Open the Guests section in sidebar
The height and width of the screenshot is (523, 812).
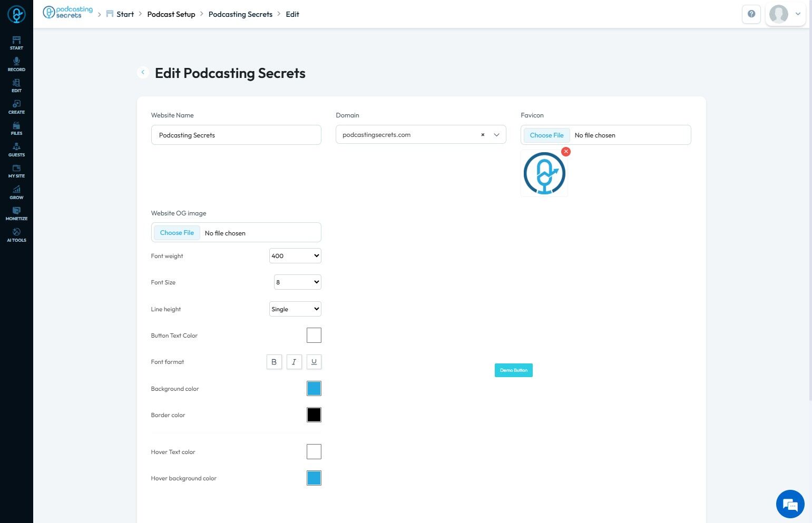(16, 150)
